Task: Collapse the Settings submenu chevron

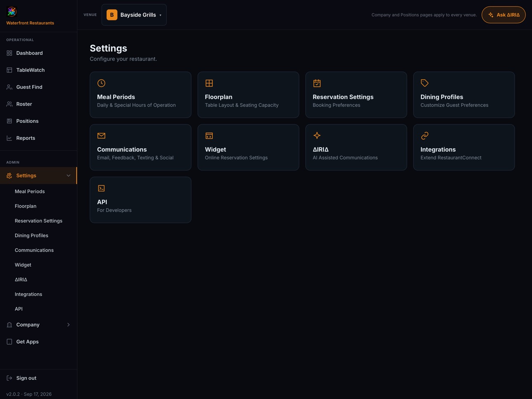Action: (x=68, y=176)
